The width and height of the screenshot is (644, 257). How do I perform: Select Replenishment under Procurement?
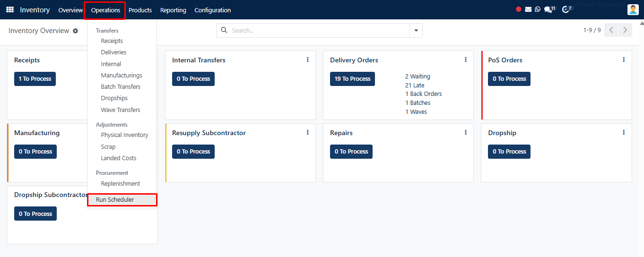pos(121,184)
